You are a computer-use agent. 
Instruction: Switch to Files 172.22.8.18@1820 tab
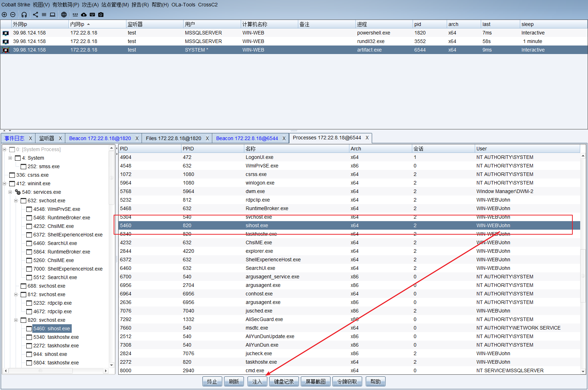[174, 138]
